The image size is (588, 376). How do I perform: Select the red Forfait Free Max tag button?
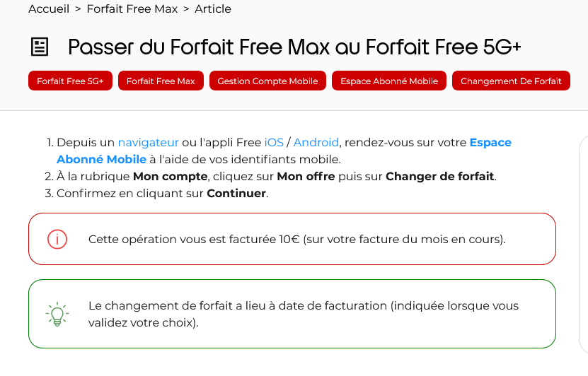(161, 81)
